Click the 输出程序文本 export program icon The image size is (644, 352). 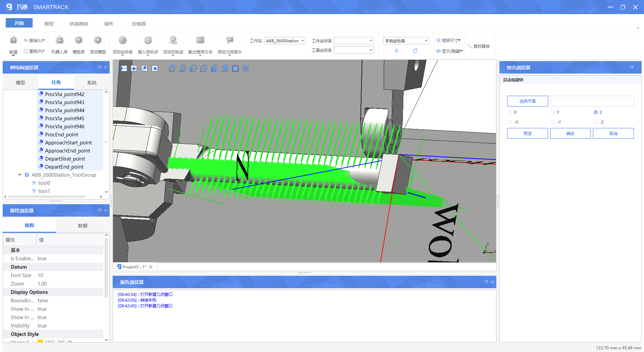(200, 41)
